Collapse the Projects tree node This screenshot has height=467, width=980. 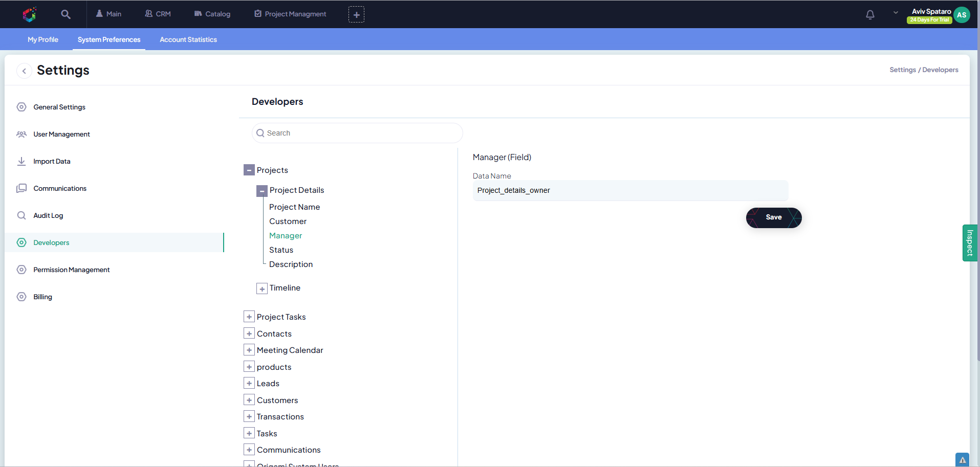click(249, 170)
